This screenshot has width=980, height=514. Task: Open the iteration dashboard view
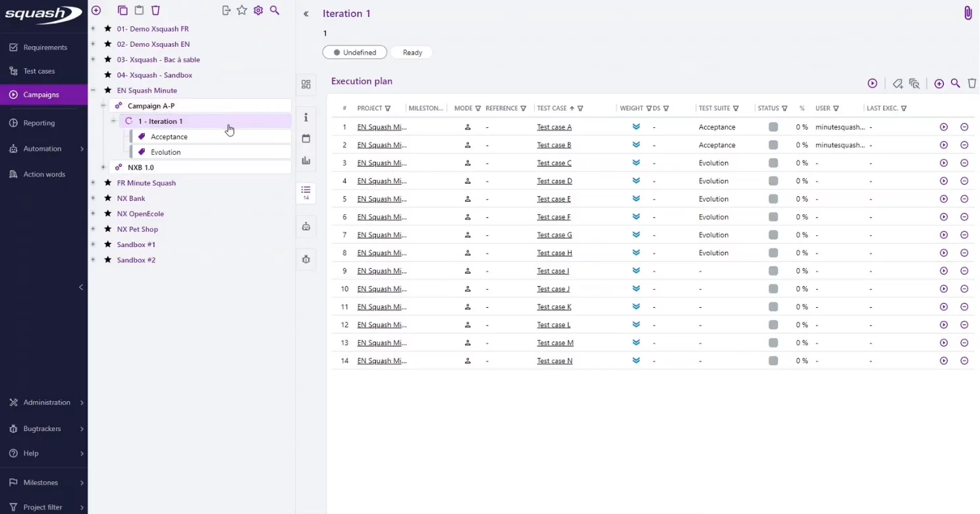coord(306,84)
